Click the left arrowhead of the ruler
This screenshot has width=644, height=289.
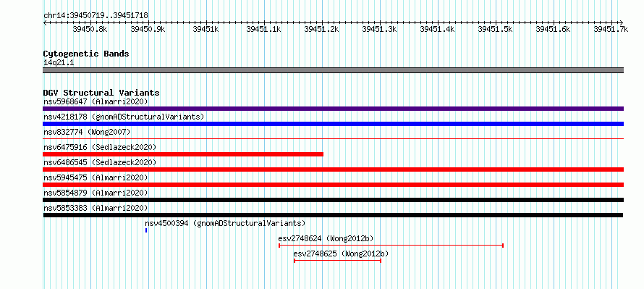[x=45, y=22]
